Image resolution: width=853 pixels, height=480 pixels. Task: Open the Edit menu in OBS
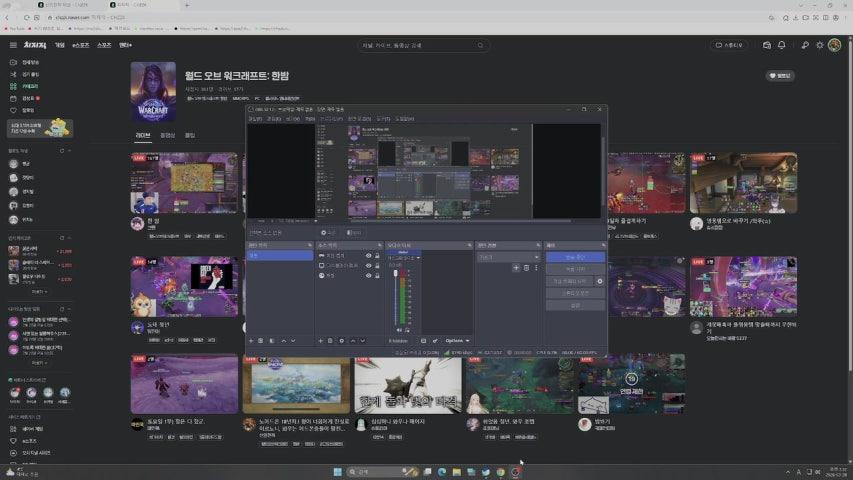(274, 119)
